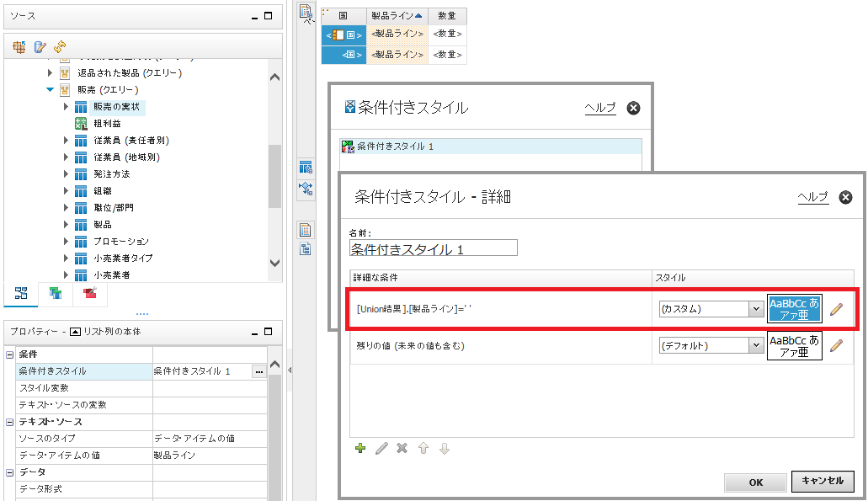Click the source tree scroll-up arrow
Image resolution: width=868 pixels, height=501 pixels.
point(274,77)
